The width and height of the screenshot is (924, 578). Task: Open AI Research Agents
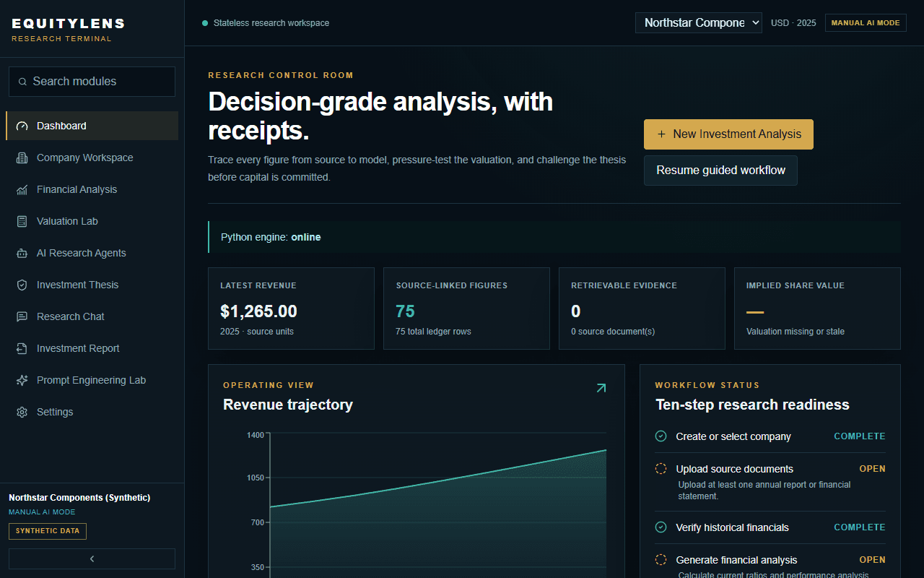pos(92,253)
